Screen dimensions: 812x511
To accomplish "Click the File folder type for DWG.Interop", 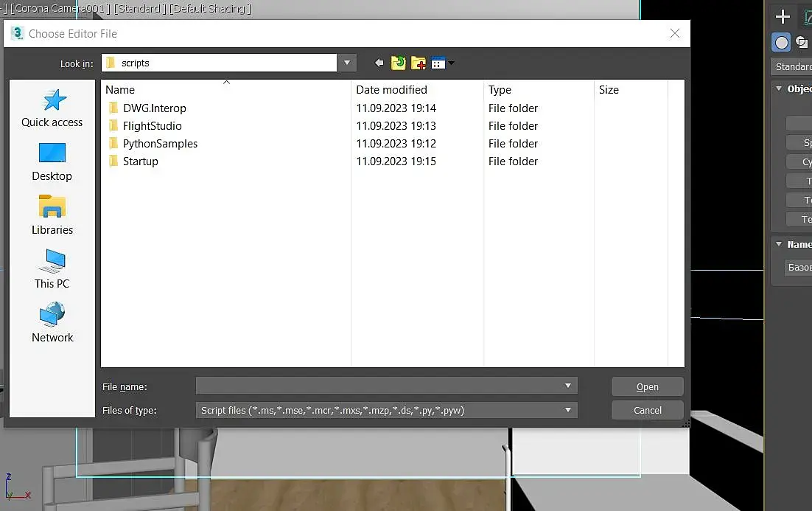I will 513,108.
